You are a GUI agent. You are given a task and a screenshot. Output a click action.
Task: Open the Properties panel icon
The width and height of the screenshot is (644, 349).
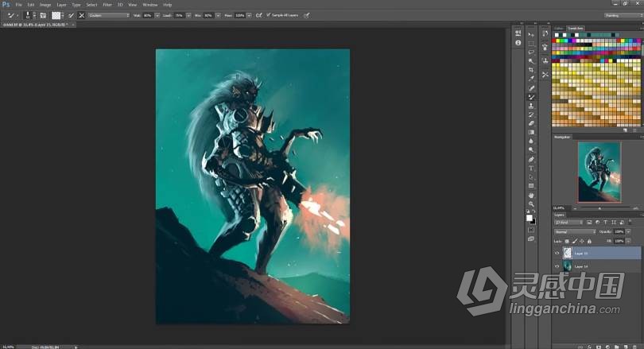click(x=518, y=33)
